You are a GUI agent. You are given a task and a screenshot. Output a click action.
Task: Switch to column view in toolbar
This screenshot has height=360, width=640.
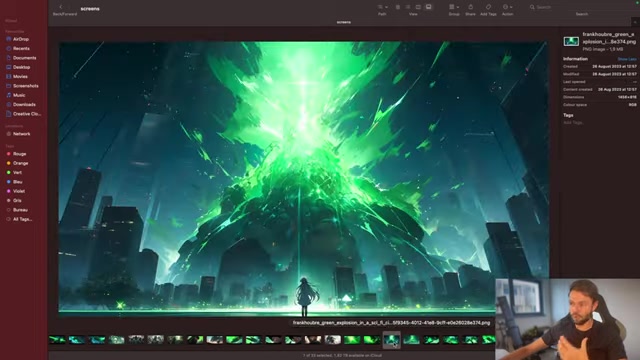click(x=418, y=7)
